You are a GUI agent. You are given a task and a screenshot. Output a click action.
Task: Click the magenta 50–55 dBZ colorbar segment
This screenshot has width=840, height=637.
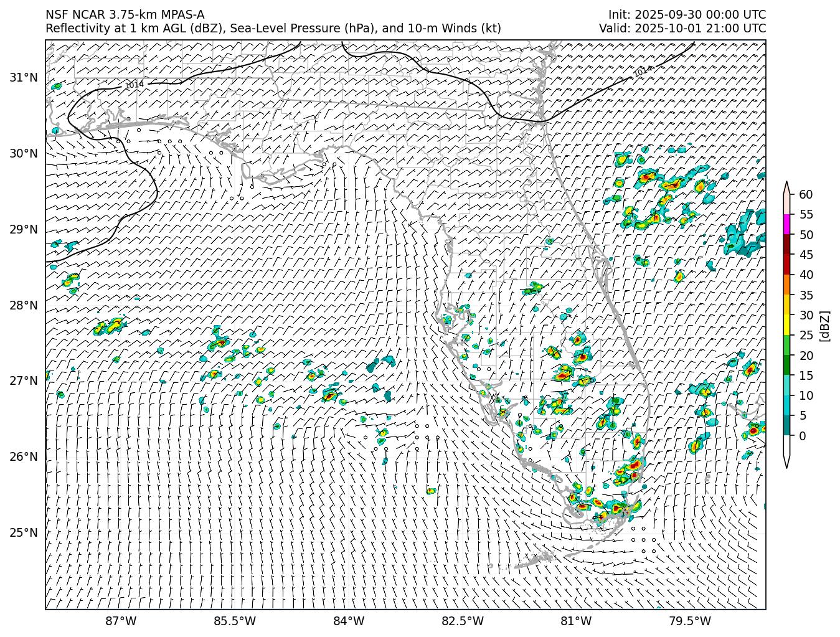(786, 224)
